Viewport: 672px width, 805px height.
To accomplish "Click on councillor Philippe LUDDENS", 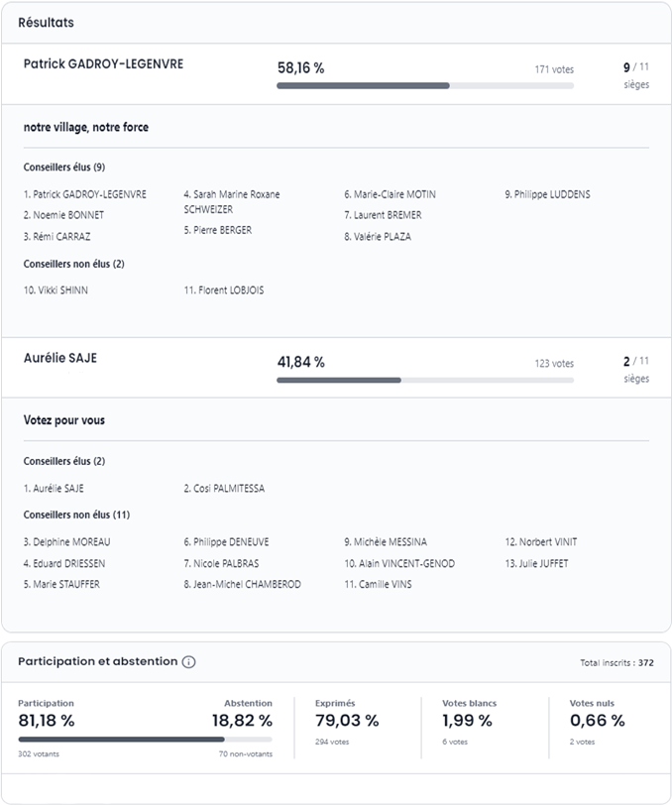I will 547,194.
